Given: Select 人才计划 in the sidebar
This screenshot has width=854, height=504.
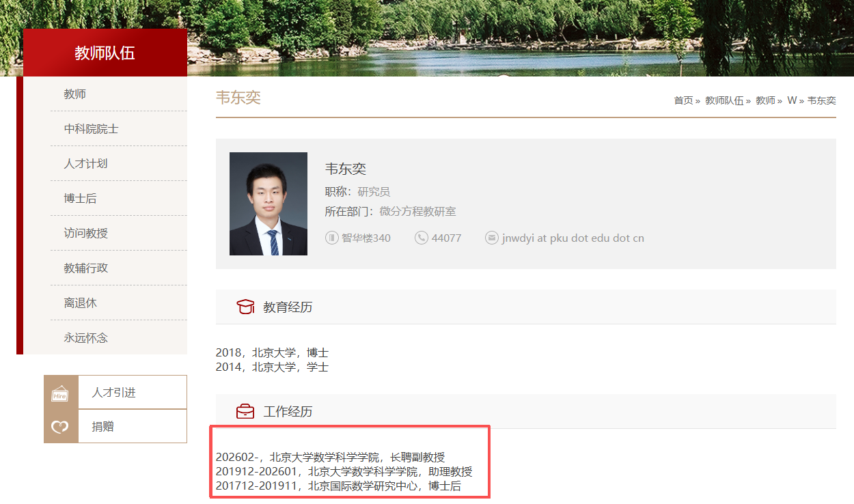Looking at the screenshot, I should [86, 164].
